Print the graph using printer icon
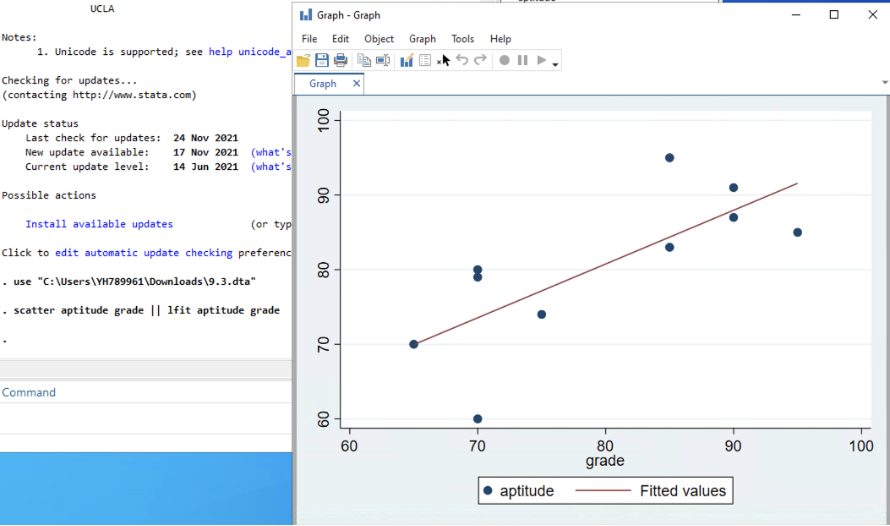 click(341, 60)
